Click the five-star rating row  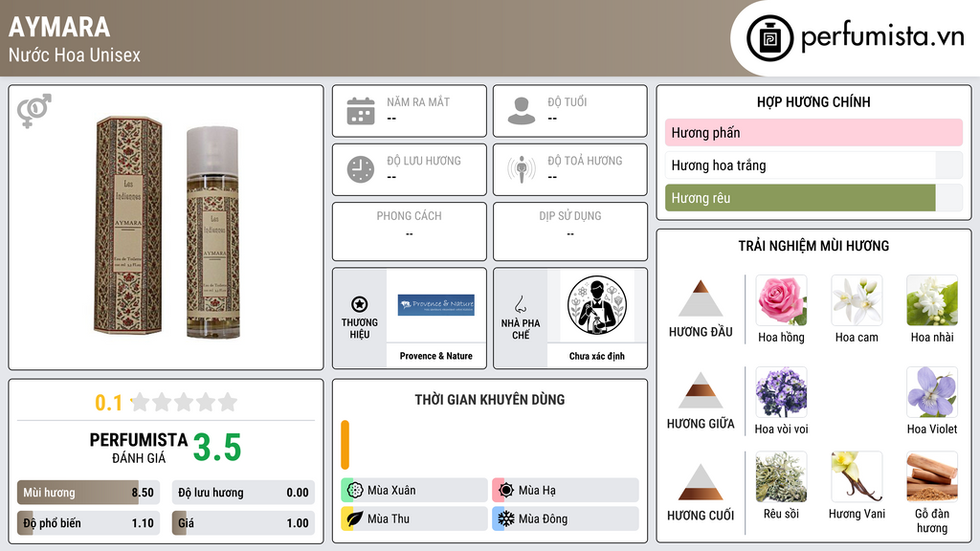tap(184, 402)
